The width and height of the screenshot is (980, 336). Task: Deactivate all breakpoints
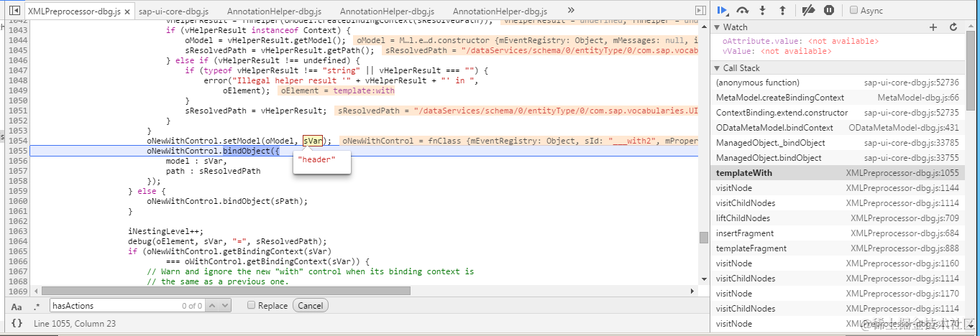[x=808, y=10]
